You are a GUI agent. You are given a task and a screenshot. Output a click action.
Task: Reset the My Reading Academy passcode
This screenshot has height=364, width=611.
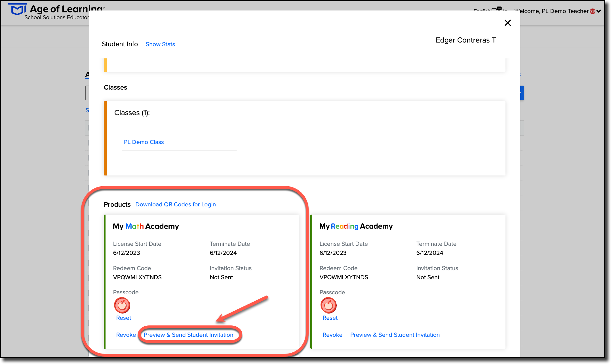pyautogui.click(x=330, y=318)
